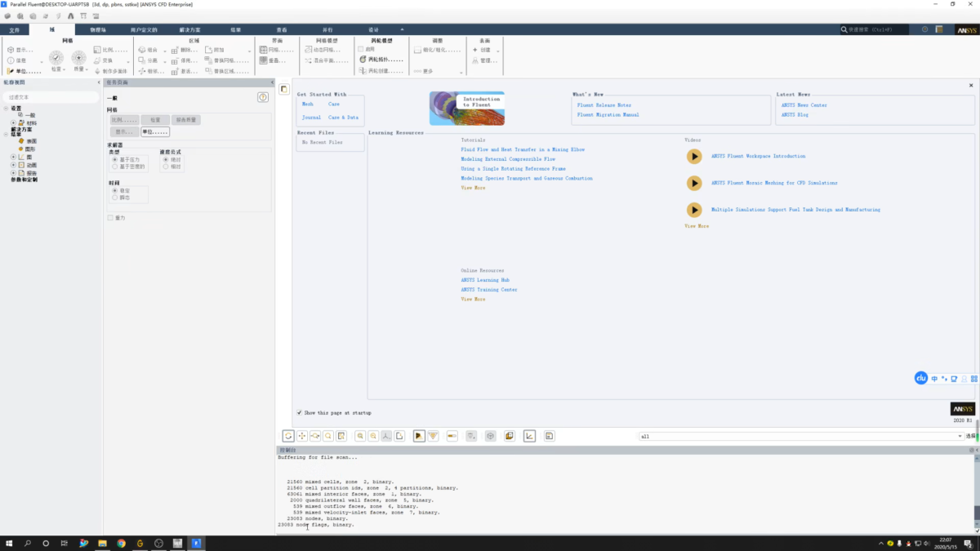Collapse the 设置 node in outline tree
Image resolution: width=980 pixels, height=551 pixels.
(x=6, y=108)
